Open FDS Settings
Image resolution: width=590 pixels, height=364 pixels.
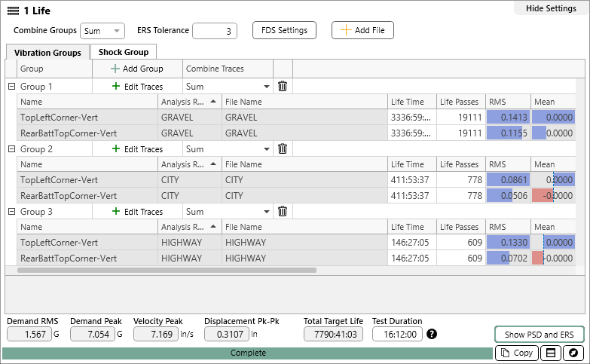pos(284,31)
